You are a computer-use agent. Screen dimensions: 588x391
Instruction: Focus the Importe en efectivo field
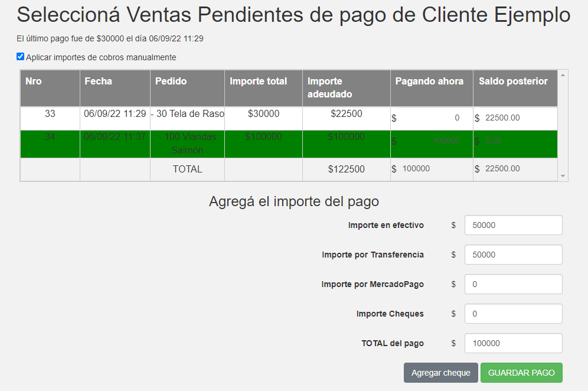pos(512,225)
